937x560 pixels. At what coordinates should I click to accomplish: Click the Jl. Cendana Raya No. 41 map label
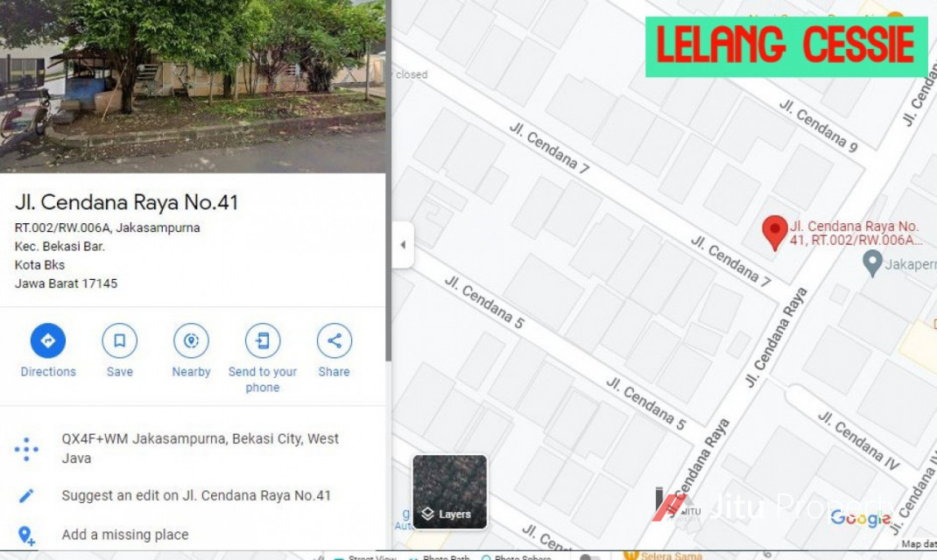click(856, 234)
